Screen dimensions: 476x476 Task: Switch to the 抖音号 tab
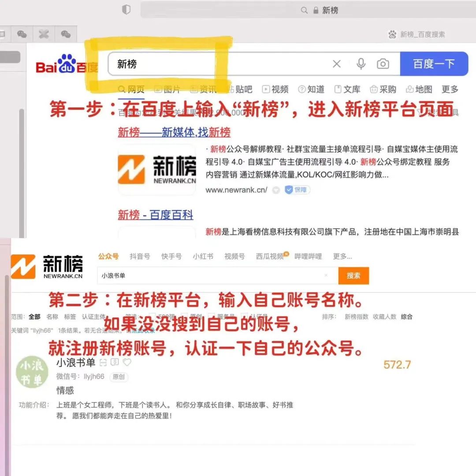pos(139,256)
